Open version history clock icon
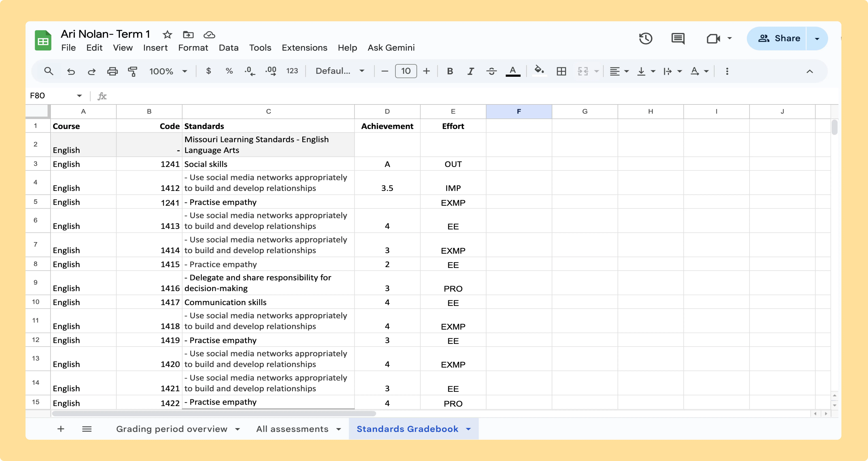The width and height of the screenshot is (868, 461). tap(646, 38)
